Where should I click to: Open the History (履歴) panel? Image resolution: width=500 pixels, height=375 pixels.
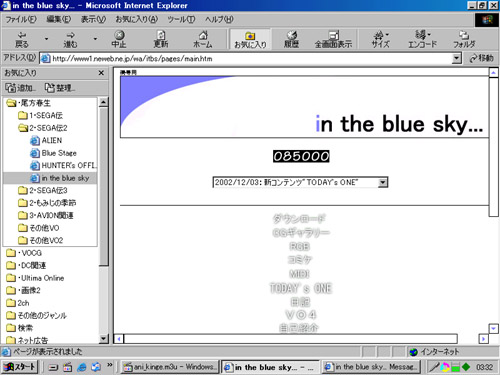[291, 39]
